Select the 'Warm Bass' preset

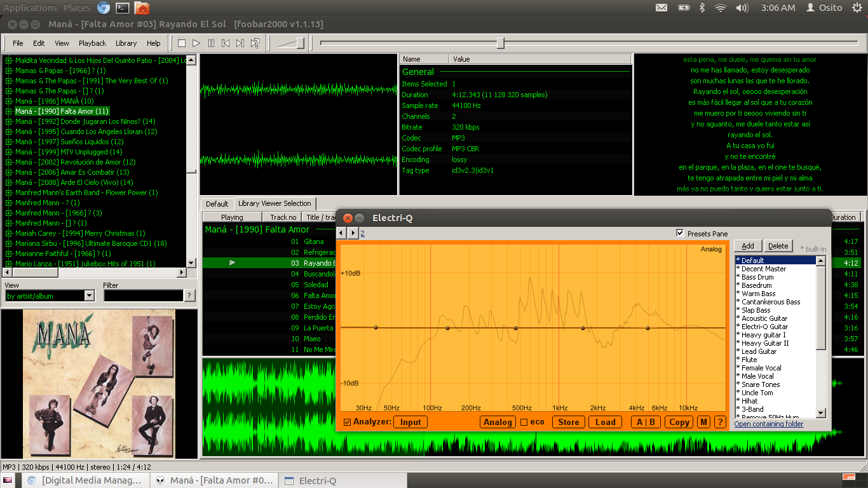(759, 294)
